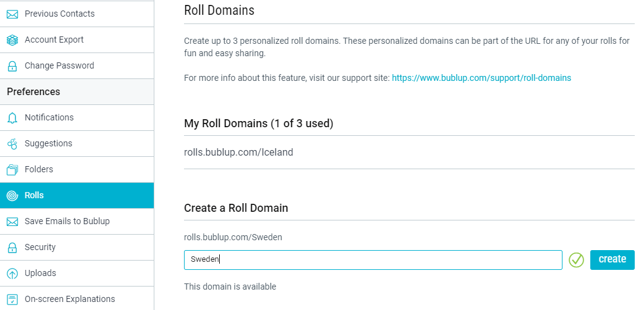Go to Account Export page
The height and width of the screenshot is (310, 644).
tap(77, 40)
